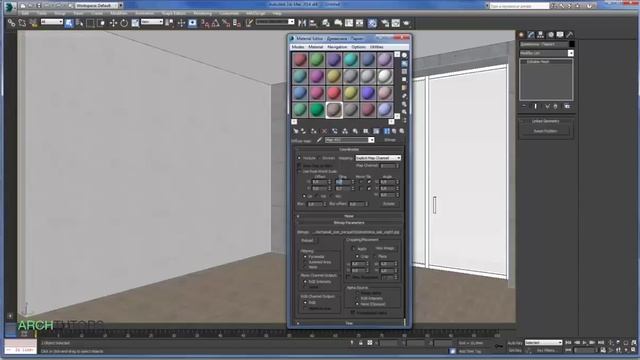
Task: Open the selection filter All dropdown
Action: tap(52, 22)
